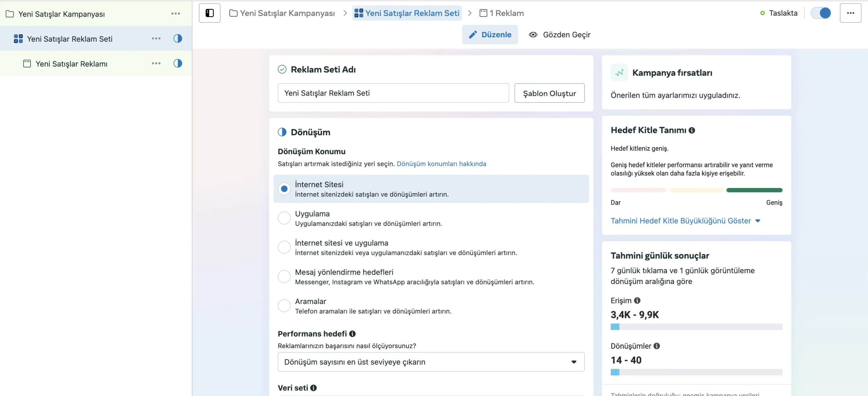Click 'Hedef kitleniz geniş.' text
868x396 pixels.
tap(639, 149)
